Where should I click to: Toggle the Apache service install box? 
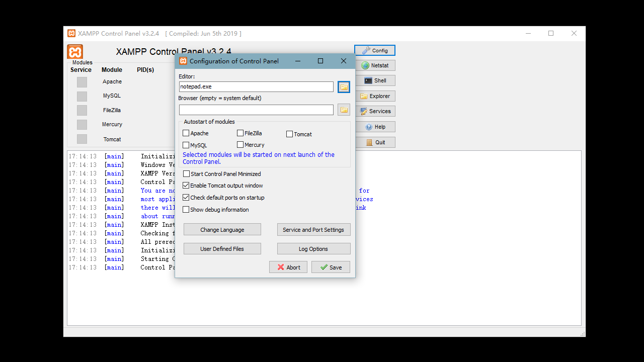(82, 82)
